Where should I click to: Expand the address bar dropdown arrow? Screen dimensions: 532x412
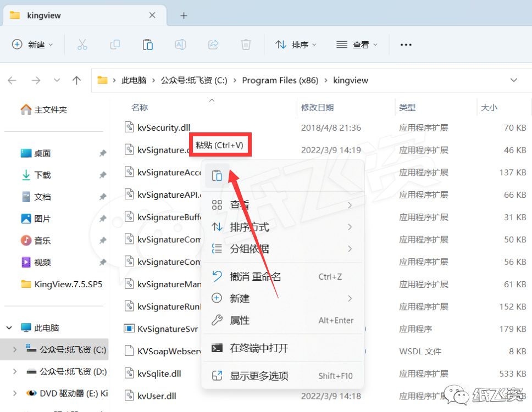pyautogui.click(x=513, y=80)
